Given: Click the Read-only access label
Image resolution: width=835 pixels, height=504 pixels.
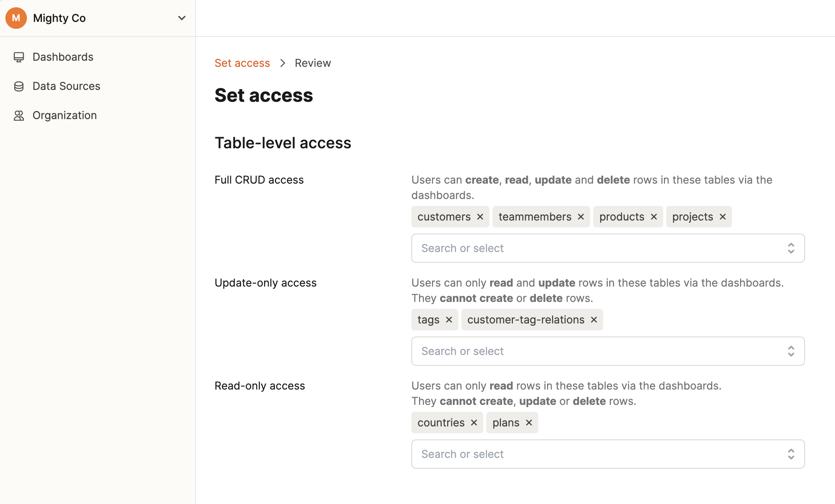Looking at the screenshot, I should 260,386.
